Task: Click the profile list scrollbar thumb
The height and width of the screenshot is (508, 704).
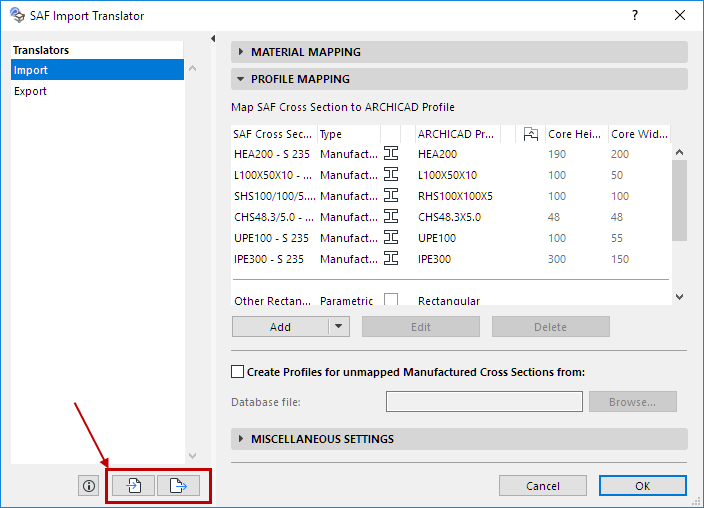Action: point(679,200)
